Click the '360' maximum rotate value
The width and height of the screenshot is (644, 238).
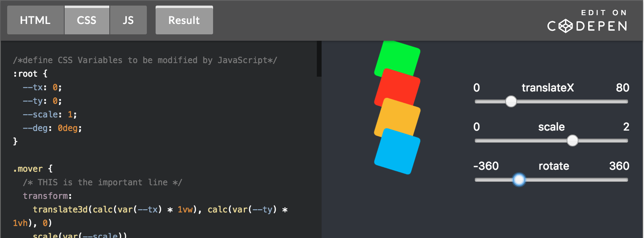click(x=619, y=166)
